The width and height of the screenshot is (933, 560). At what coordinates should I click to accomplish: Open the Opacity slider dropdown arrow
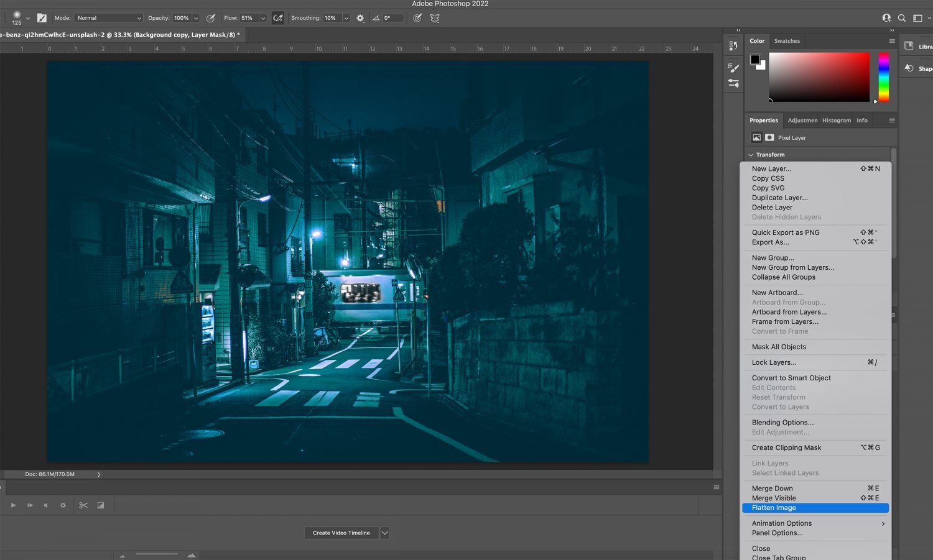(196, 18)
